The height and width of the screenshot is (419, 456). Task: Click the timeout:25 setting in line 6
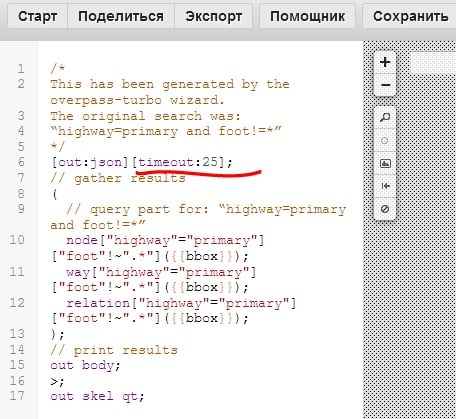pos(178,162)
